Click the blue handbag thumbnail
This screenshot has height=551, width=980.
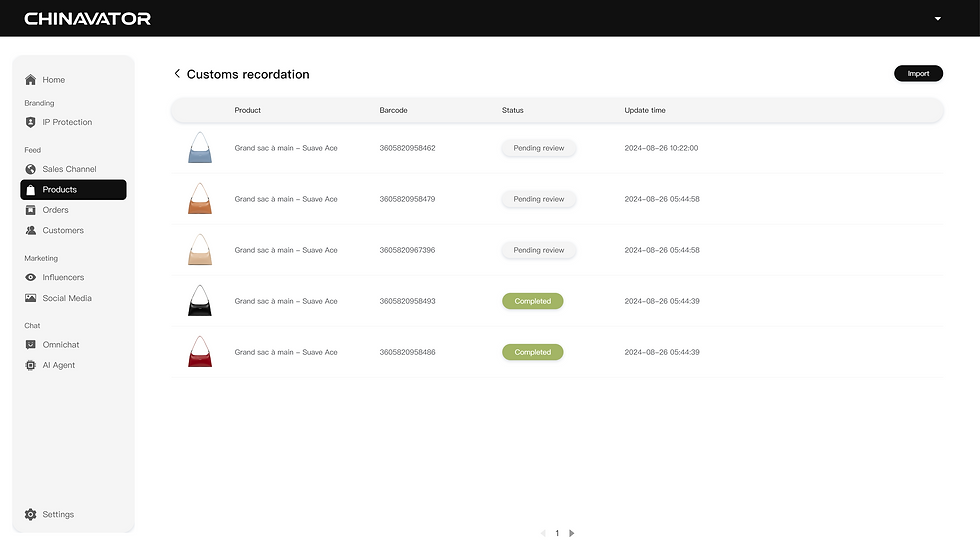coord(200,147)
